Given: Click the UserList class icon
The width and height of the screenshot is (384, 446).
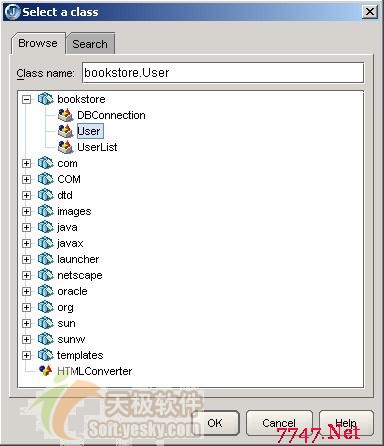Looking at the screenshot, I should click(x=65, y=147).
